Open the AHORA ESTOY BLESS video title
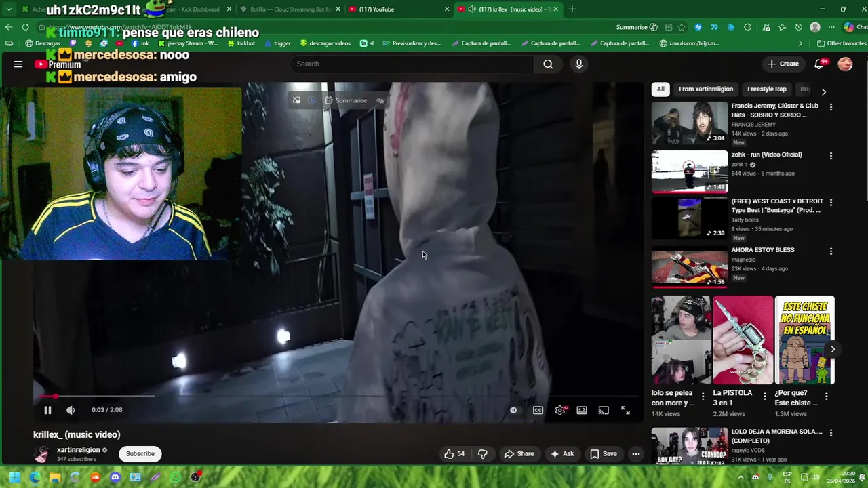This screenshot has height=488, width=868. (763, 250)
